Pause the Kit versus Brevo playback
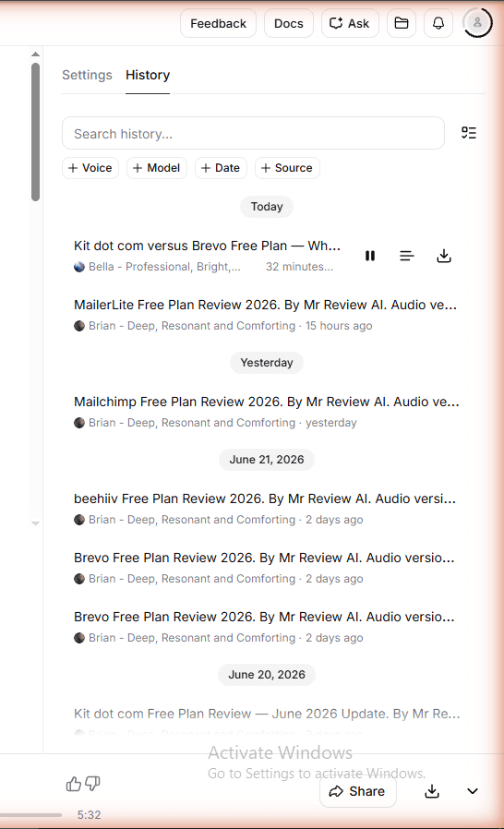This screenshot has height=829, width=504. point(370,256)
